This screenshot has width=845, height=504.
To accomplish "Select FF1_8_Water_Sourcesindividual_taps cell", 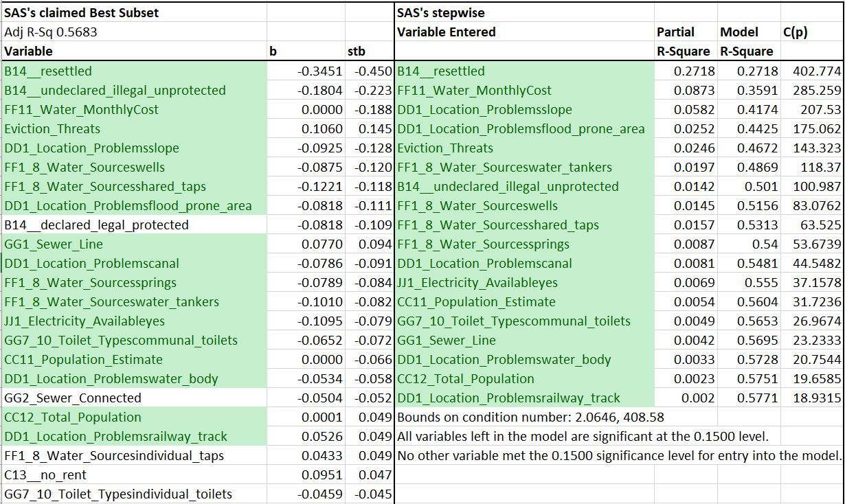I will (114, 455).
